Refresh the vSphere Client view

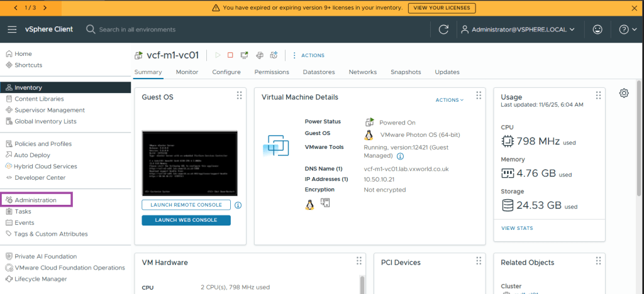(x=443, y=30)
